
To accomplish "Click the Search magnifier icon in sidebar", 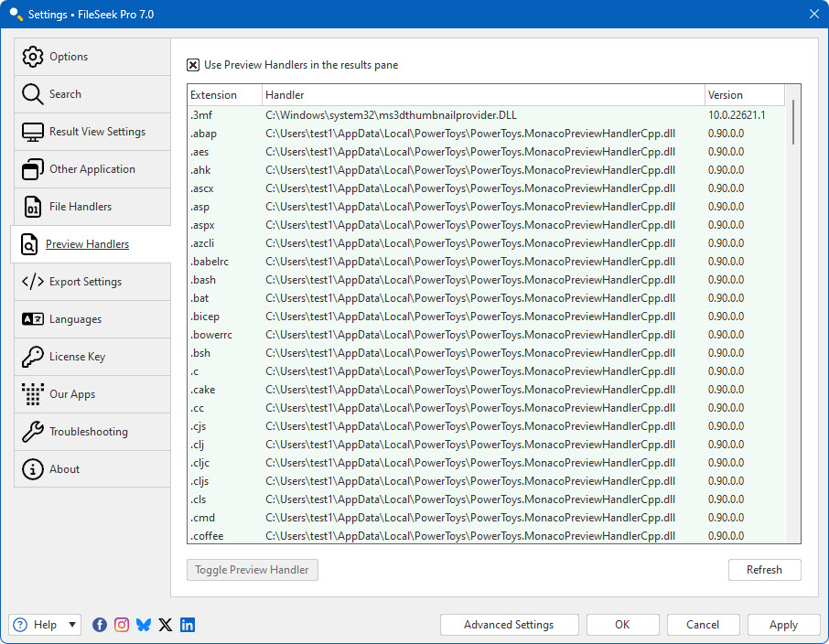I will point(32,94).
